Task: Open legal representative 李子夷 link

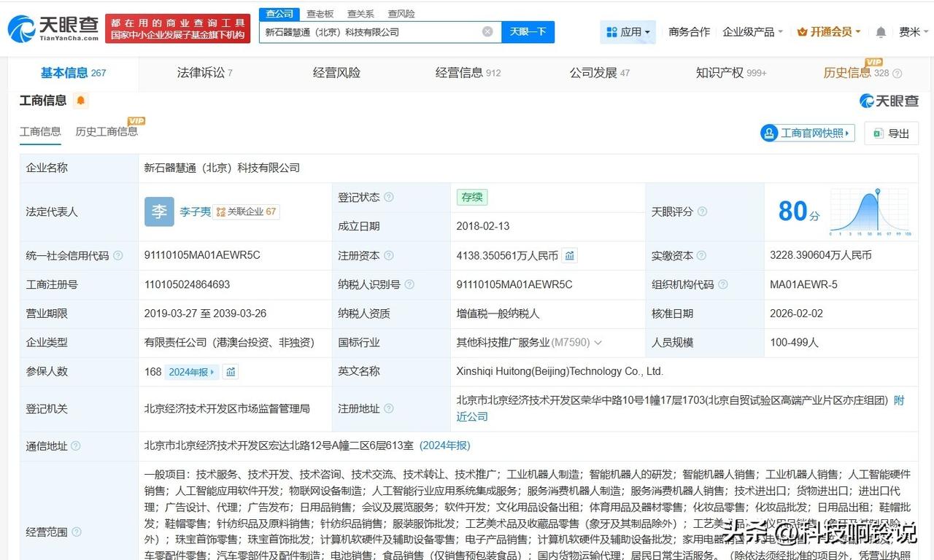Action: pyautogui.click(x=195, y=211)
